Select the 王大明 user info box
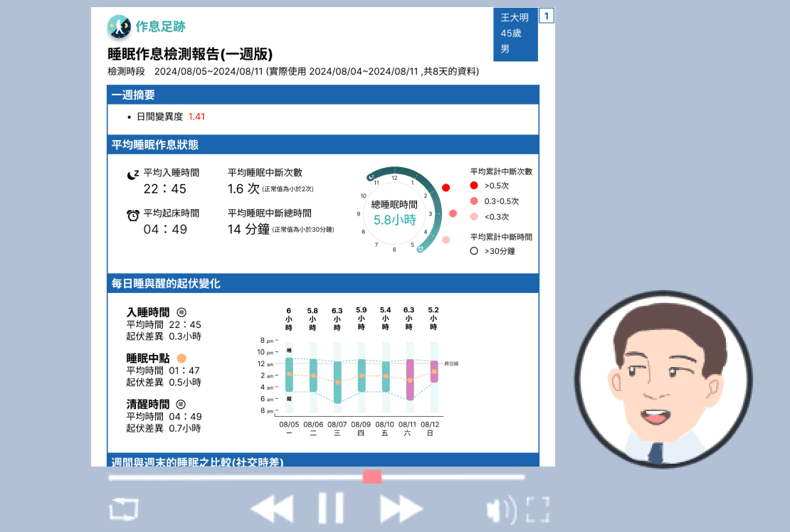 coord(515,34)
